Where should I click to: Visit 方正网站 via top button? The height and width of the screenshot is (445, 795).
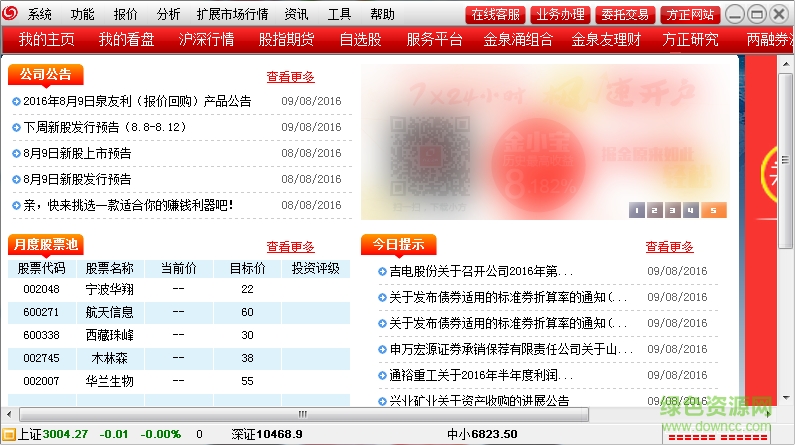pos(690,15)
